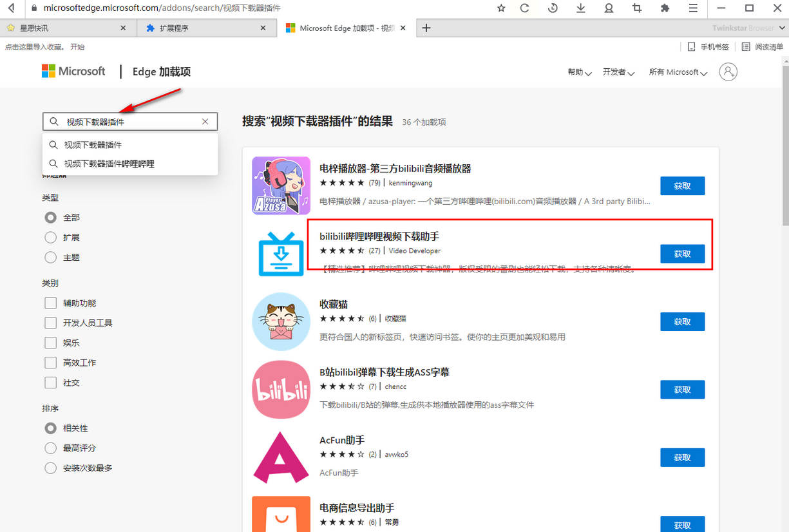This screenshot has width=789, height=532.
Task: Open the AcFun助手 logo icon
Action: pos(281,457)
